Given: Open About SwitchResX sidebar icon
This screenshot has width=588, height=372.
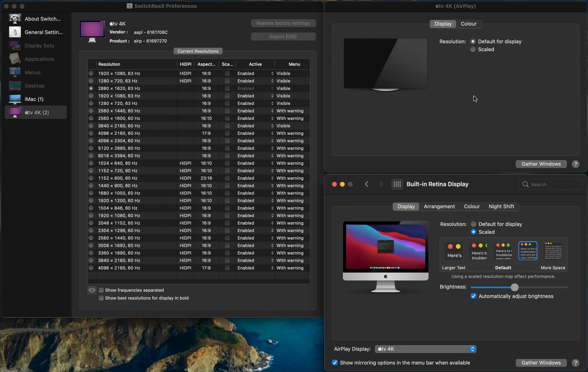Looking at the screenshot, I should point(15,19).
